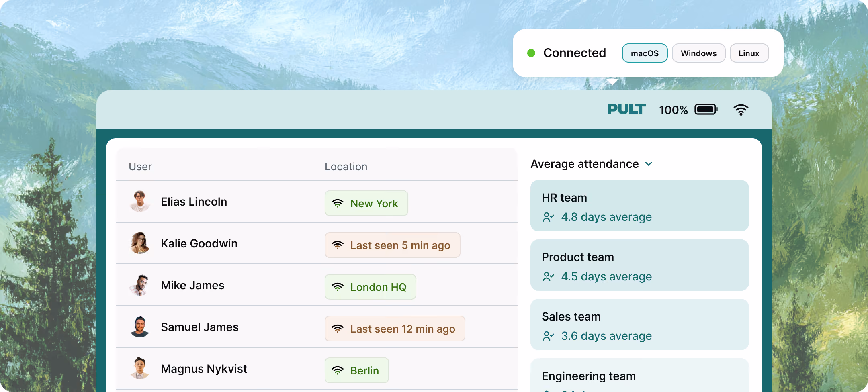The height and width of the screenshot is (392, 868).
Task: Open the HR team card
Action: pyautogui.click(x=639, y=206)
